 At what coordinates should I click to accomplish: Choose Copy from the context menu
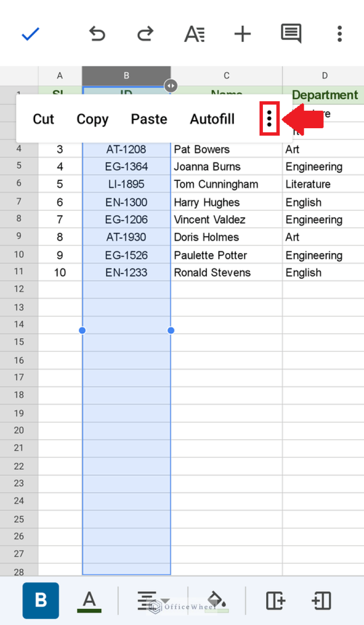[93, 119]
